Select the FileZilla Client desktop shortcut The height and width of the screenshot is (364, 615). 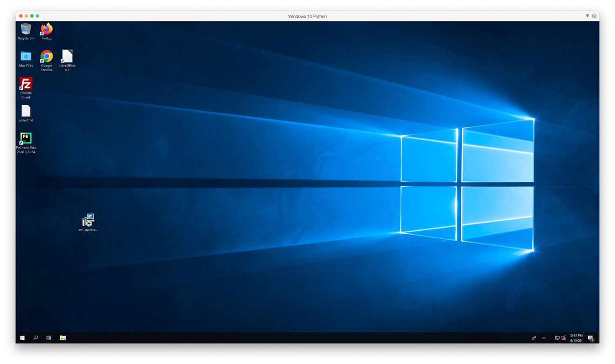[26, 88]
